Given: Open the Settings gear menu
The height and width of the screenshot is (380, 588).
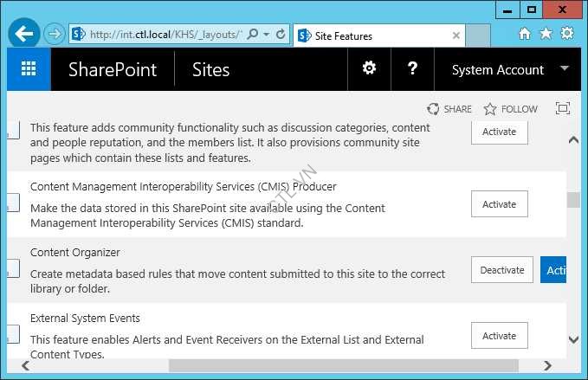Looking at the screenshot, I should (x=369, y=69).
